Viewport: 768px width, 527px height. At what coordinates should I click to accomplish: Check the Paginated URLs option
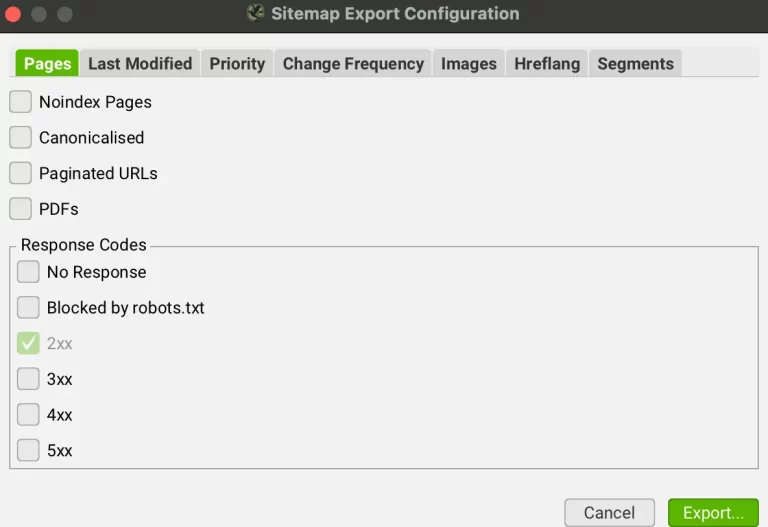[x=21, y=173]
